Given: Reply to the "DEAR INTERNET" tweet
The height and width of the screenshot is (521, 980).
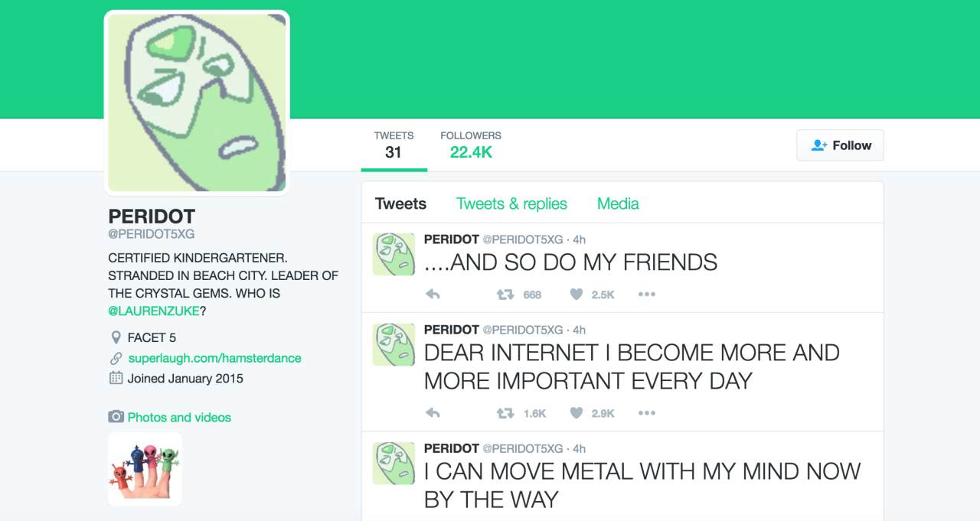Looking at the screenshot, I should pyautogui.click(x=433, y=413).
